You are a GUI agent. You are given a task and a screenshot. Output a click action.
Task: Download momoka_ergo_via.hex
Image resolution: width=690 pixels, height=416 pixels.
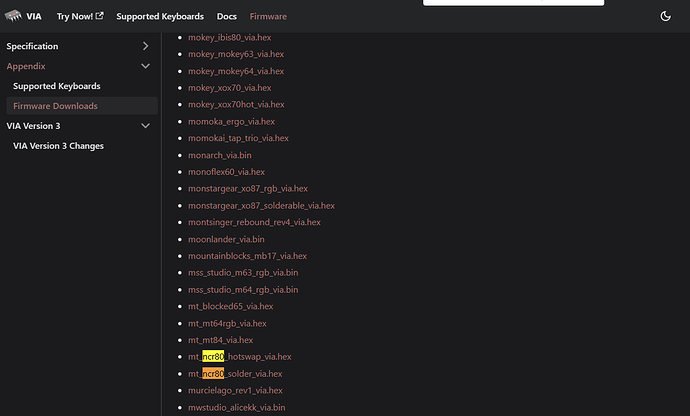click(231, 121)
